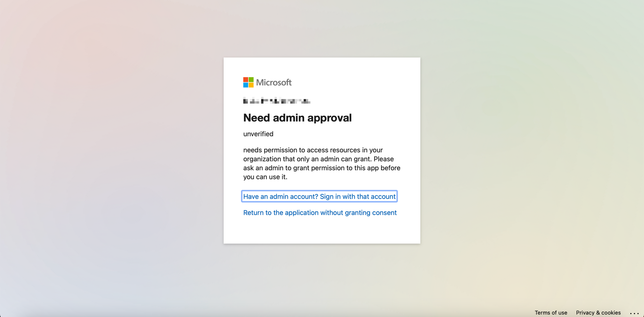Click the 'needs permission to access resources' paragraph
This screenshot has height=317, width=644.
[322, 163]
